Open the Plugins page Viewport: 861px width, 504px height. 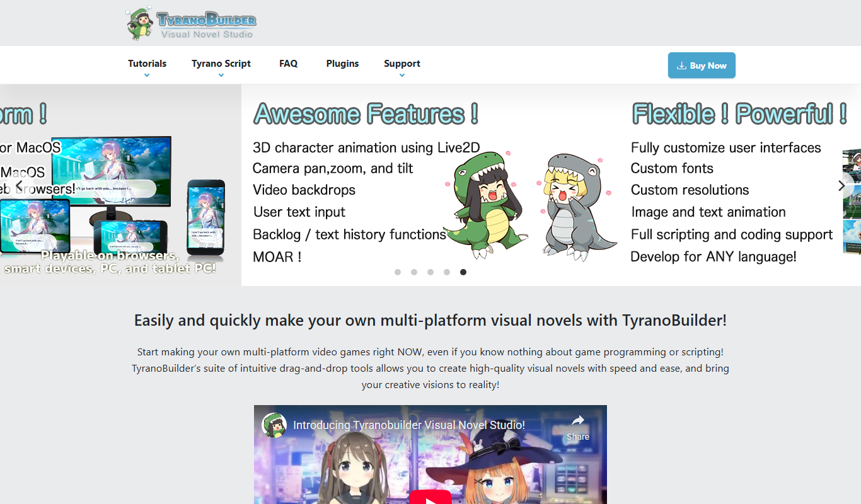tap(342, 64)
